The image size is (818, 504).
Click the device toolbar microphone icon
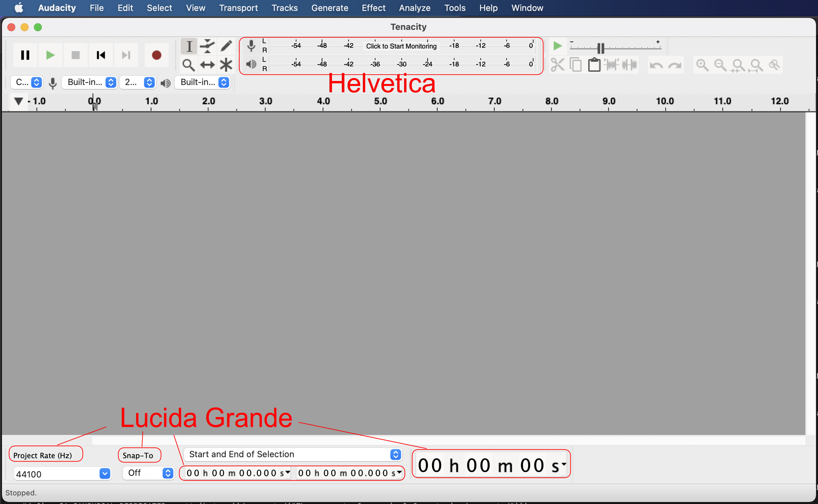click(53, 83)
